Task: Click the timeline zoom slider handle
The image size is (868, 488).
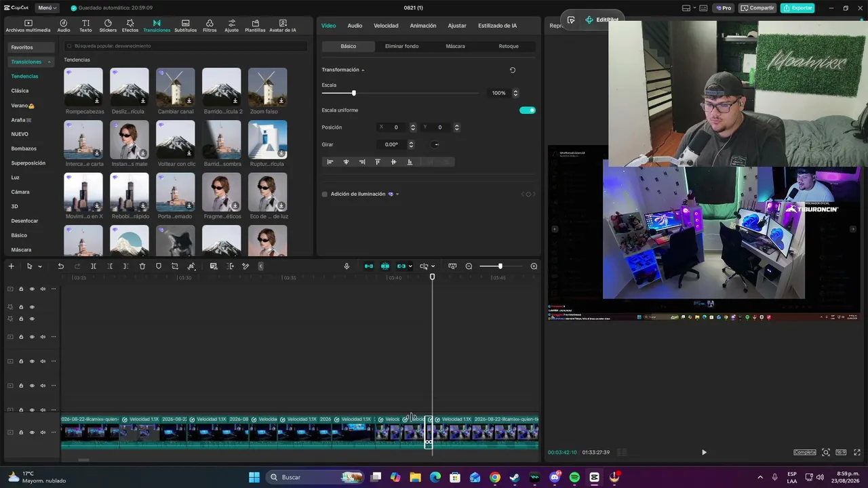Action: [500, 266]
